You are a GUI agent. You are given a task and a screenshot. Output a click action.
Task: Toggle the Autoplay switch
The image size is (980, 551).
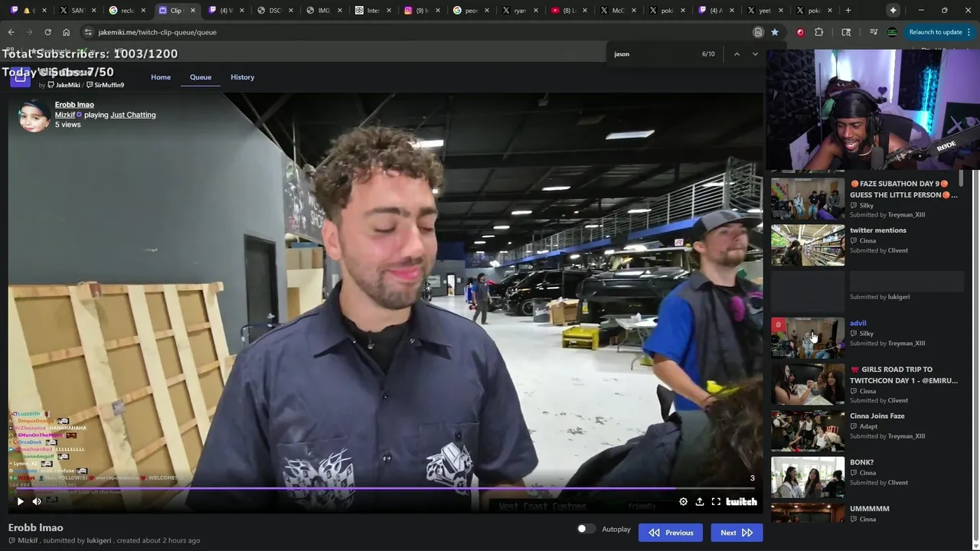point(586,529)
